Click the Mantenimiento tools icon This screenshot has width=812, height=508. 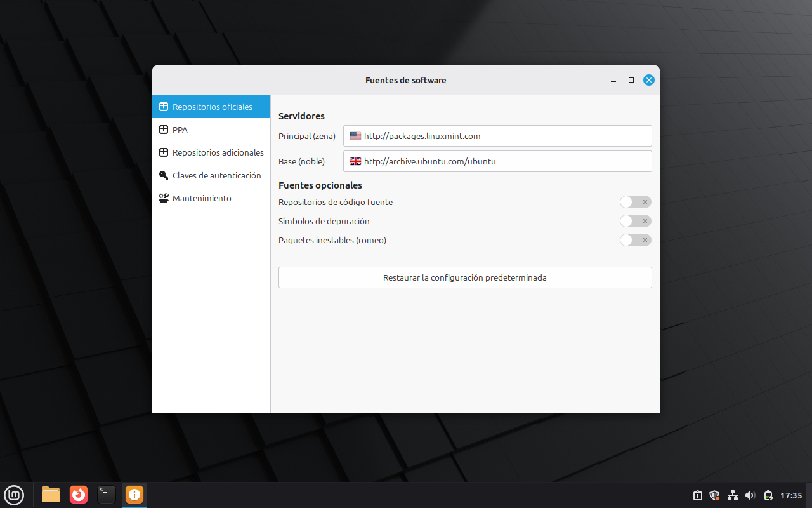point(164,198)
